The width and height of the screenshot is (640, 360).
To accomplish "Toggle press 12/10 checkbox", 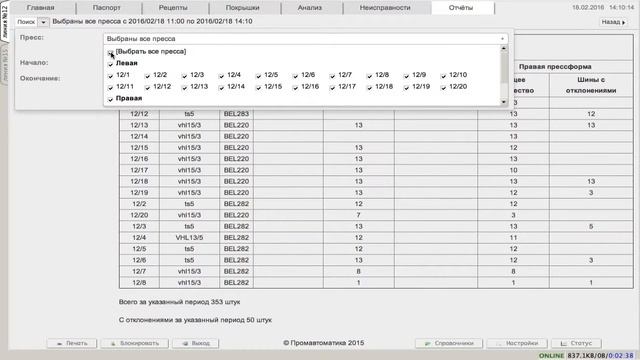I will pyautogui.click(x=444, y=76).
